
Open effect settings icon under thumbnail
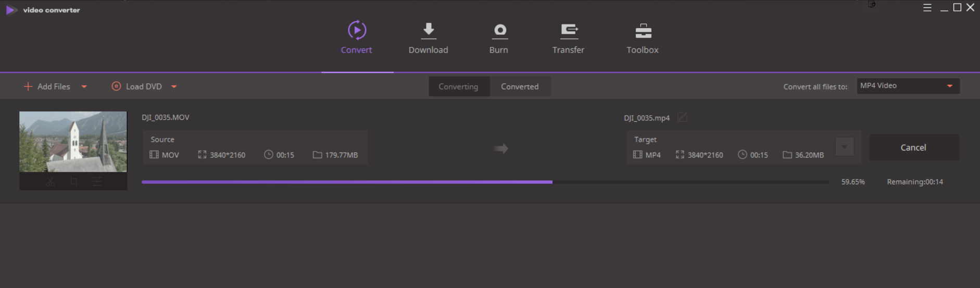point(97,181)
